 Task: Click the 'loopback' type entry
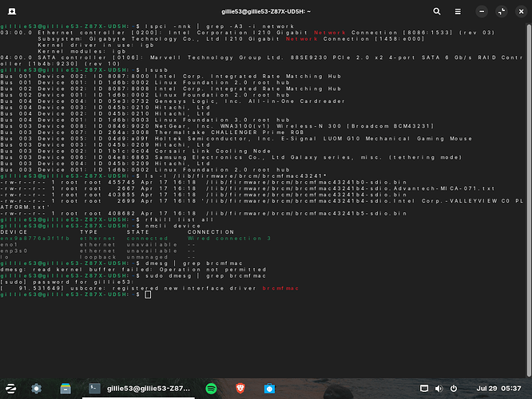click(98, 257)
